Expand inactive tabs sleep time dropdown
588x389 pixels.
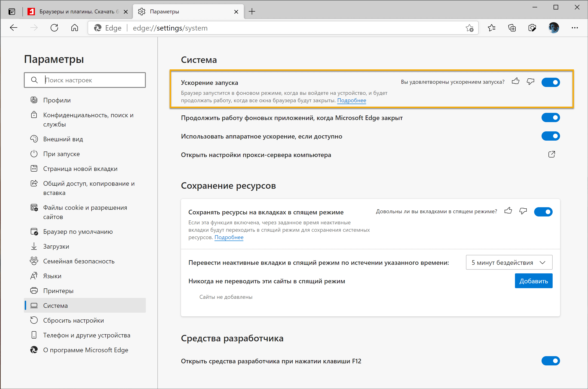point(510,263)
